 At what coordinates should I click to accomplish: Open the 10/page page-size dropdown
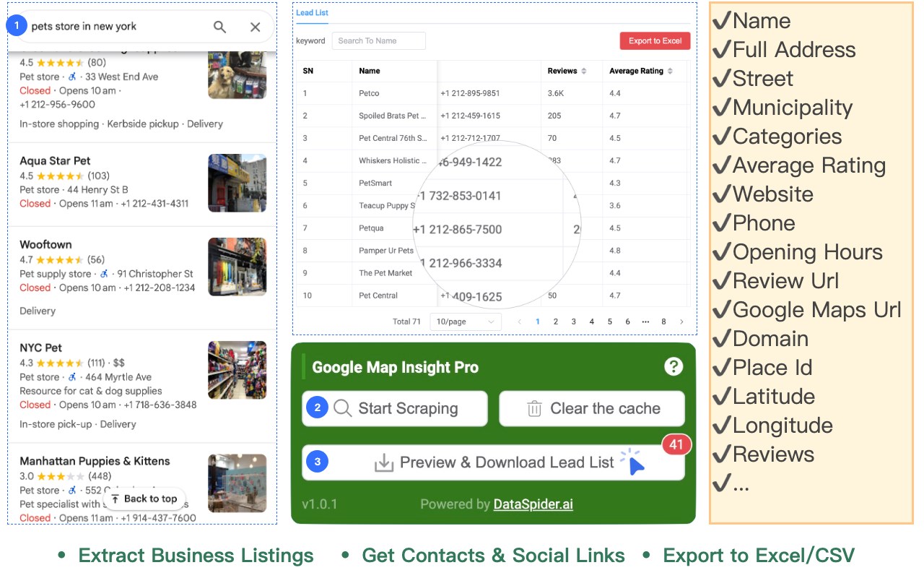tap(466, 322)
